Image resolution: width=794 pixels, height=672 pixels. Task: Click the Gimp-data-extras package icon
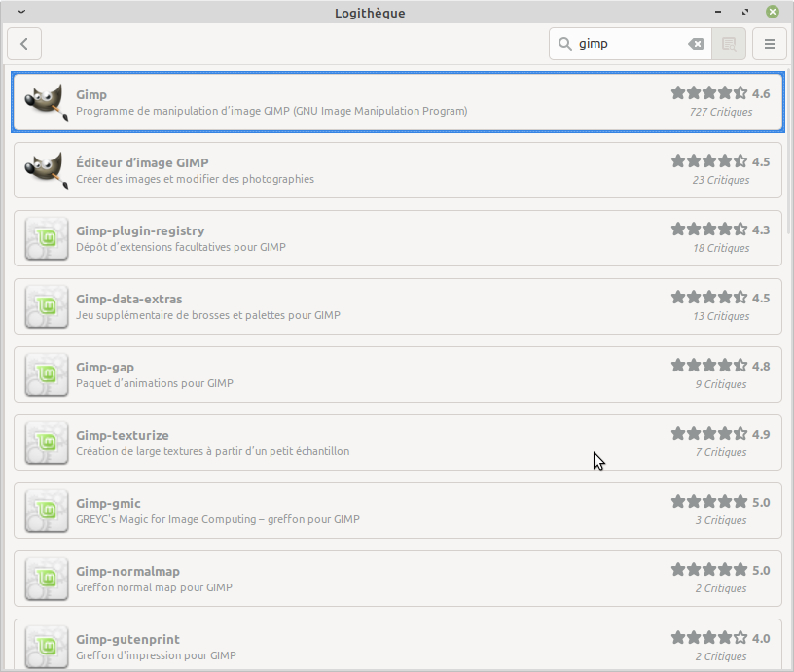point(47,306)
